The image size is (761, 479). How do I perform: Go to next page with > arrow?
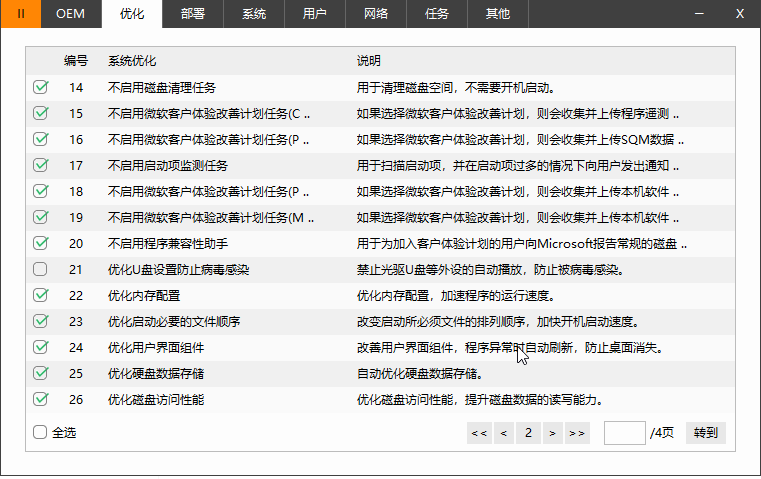[552, 433]
